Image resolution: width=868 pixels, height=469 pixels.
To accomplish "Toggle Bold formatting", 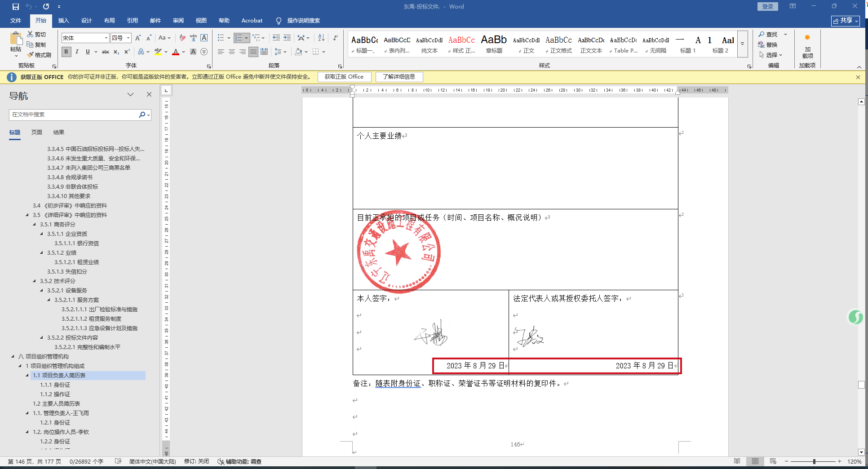I will pos(66,52).
